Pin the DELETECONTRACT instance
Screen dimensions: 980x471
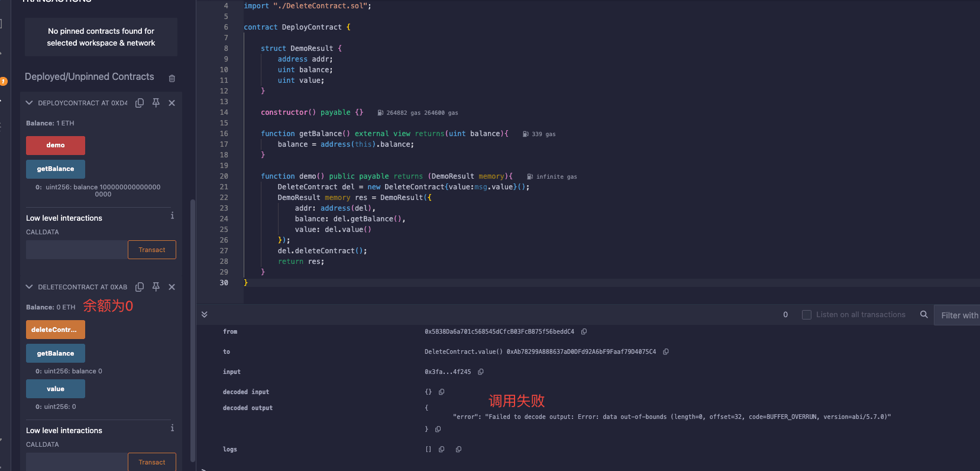coord(156,287)
